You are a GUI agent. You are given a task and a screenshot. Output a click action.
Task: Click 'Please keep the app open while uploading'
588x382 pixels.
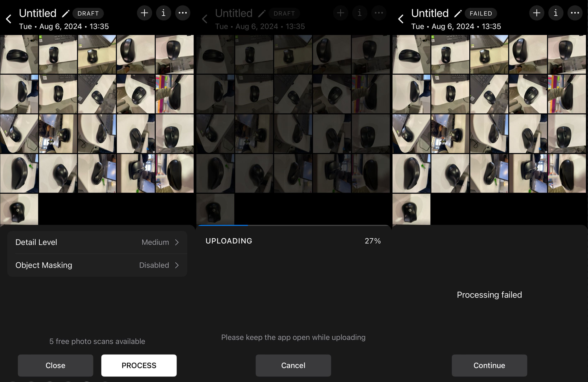[x=293, y=338]
